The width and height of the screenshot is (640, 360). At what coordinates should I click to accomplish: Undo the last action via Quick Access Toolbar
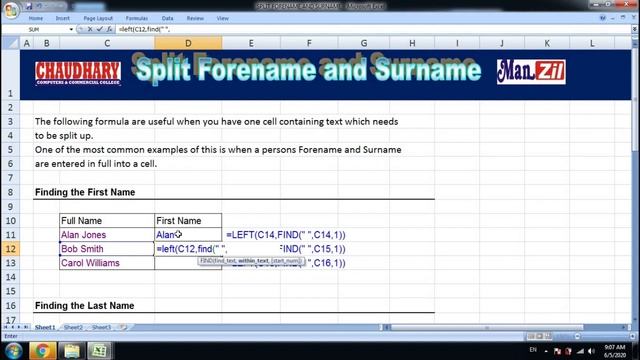click(40, 6)
